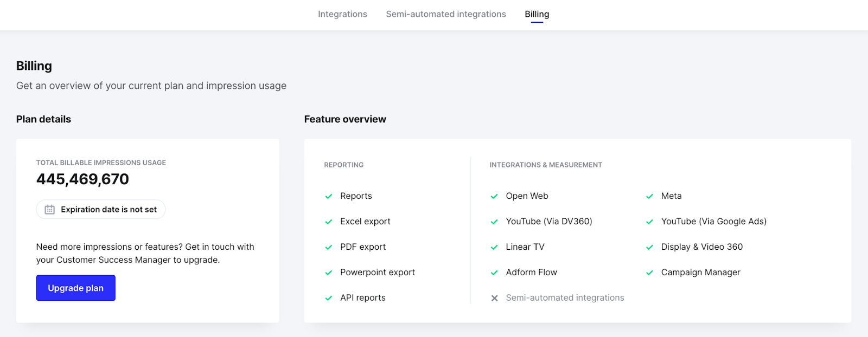Click the Display & Video 360 label
Screen dimensions: 868x337
[x=702, y=247]
